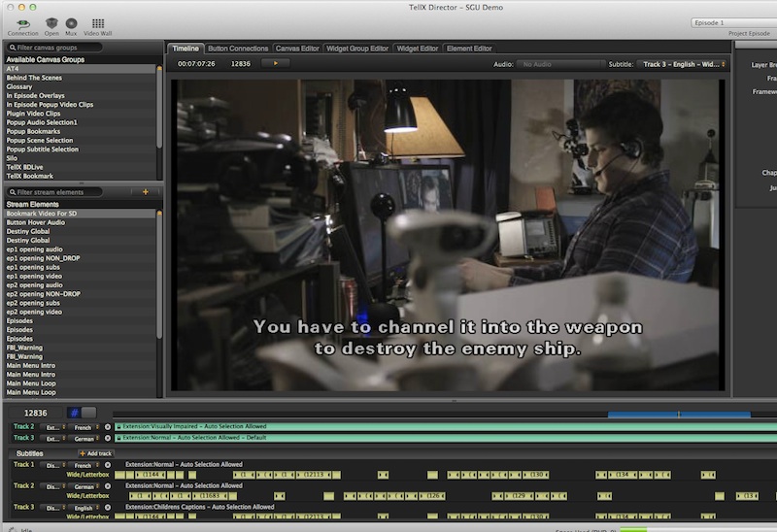This screenshot has width=777, height=532.
Task: Click the Connection toolbar icon
Action: (x=22, y=23)
